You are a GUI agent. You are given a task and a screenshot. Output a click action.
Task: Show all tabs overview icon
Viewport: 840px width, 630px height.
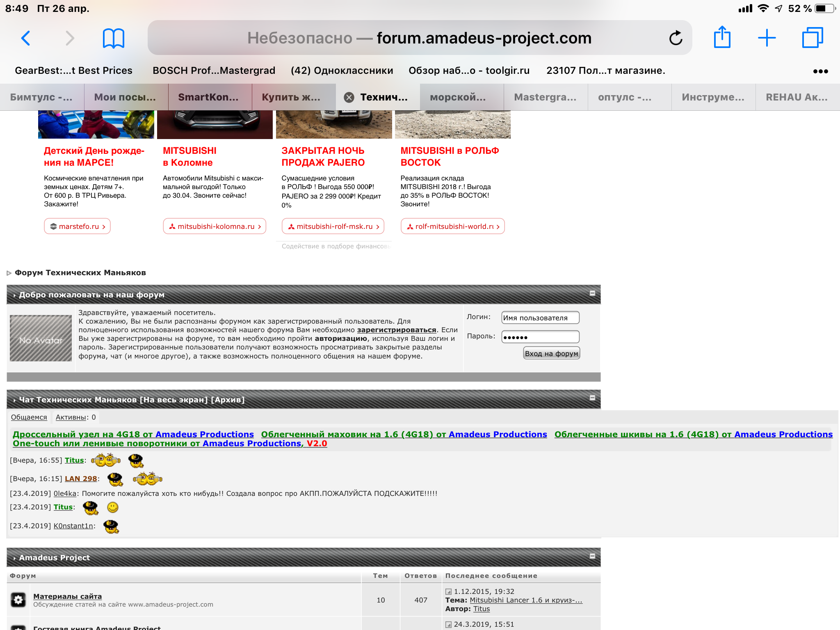(812, 38)
